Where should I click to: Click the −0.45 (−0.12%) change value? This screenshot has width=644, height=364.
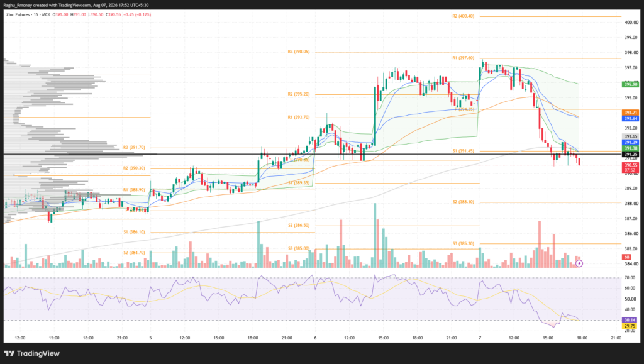137,14
